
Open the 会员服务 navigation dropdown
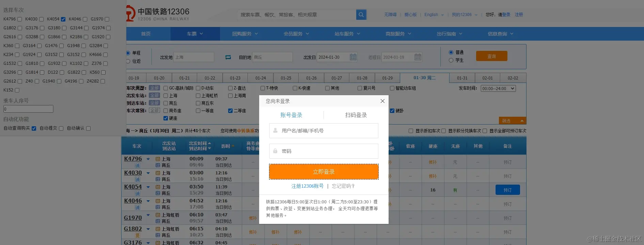tap(296, 34)
